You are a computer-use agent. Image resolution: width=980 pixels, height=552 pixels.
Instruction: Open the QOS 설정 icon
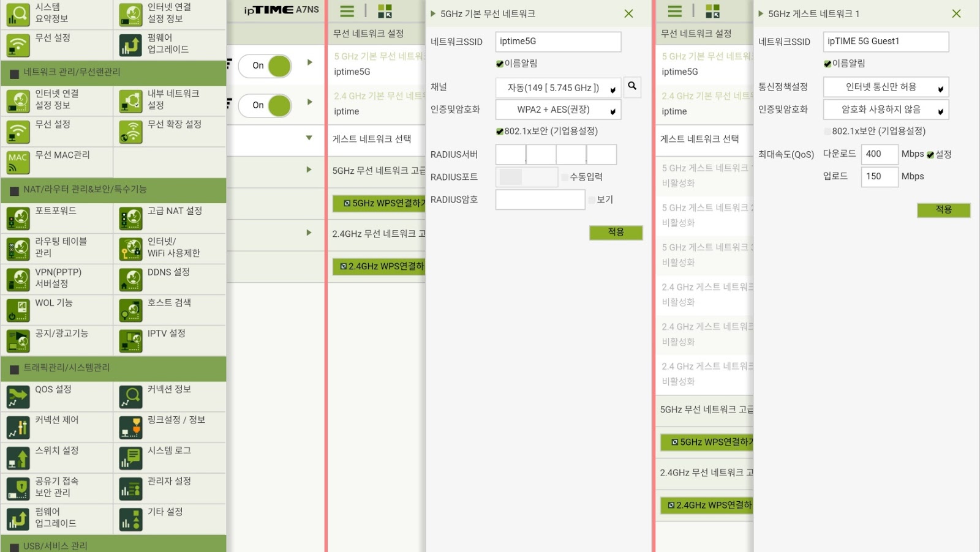coord(18,397)
